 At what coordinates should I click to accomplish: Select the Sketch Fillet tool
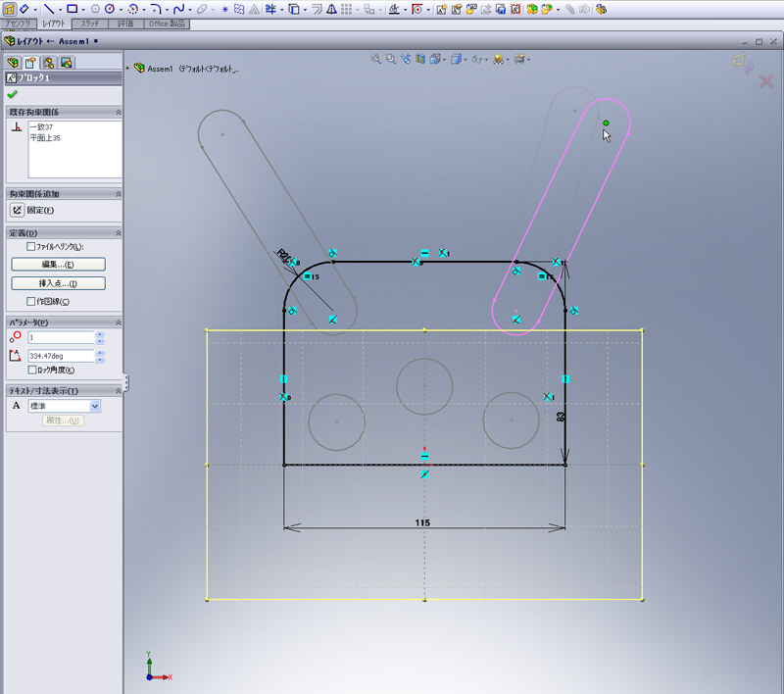155,9
